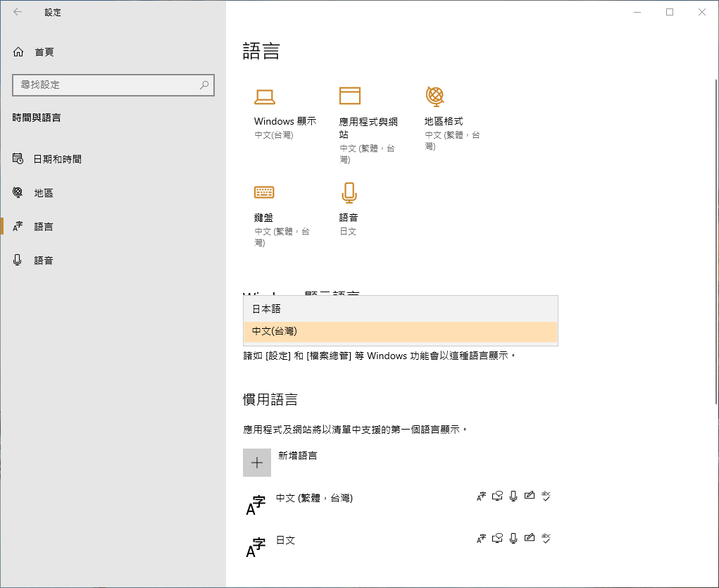Click the search magnifier icon
The width and height of the screenshot is (719, 588).
point(204,85)
